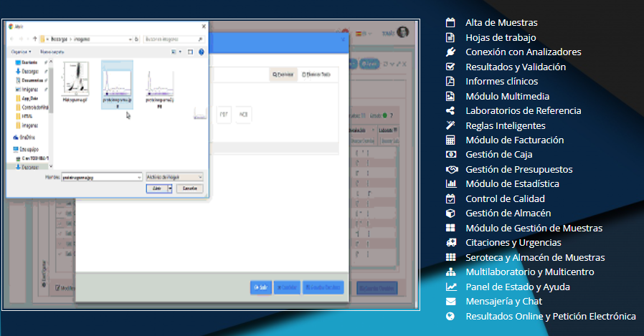Viewport: 644px width, 336px height.
Task: Click the sitemap icon for Multilaboratorio y Multicentro
Action: point(451,272)
